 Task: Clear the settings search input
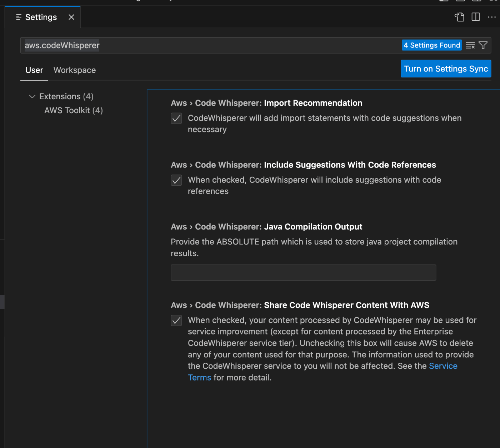[470, 45]
